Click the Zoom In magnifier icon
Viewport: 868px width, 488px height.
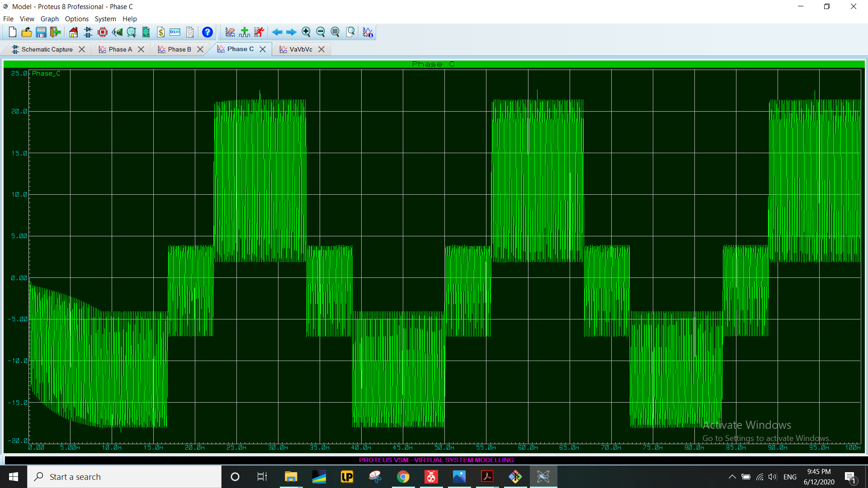[306, 32]
